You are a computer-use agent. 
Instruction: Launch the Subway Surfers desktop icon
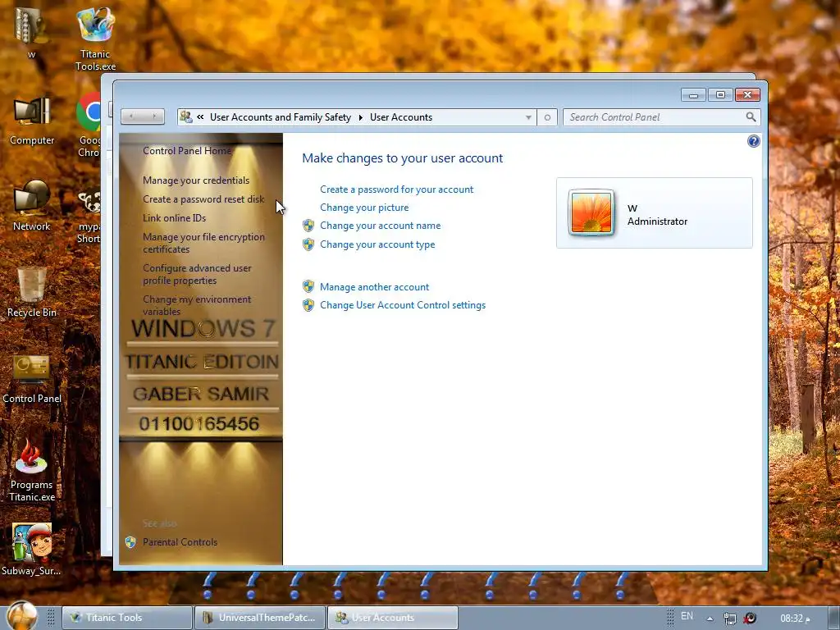(x=32, y=550)
